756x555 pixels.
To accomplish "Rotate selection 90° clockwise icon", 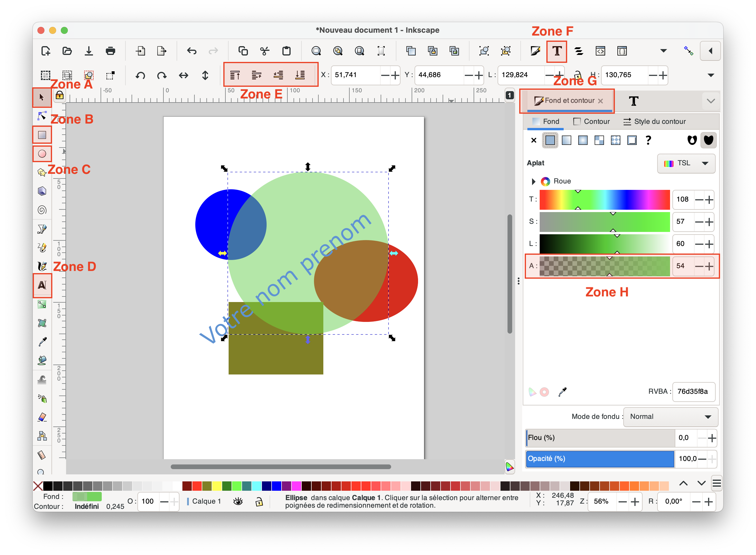I will (x=162, y=75).
